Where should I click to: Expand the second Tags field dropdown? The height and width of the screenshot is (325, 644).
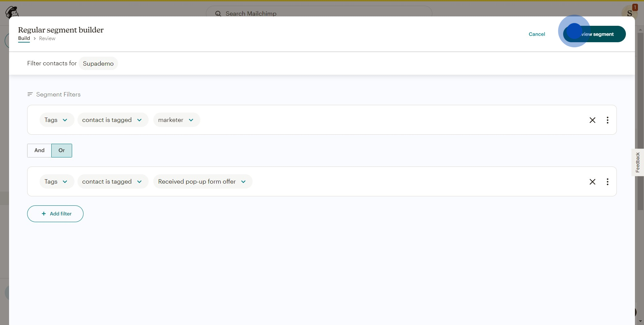[56, 182]
